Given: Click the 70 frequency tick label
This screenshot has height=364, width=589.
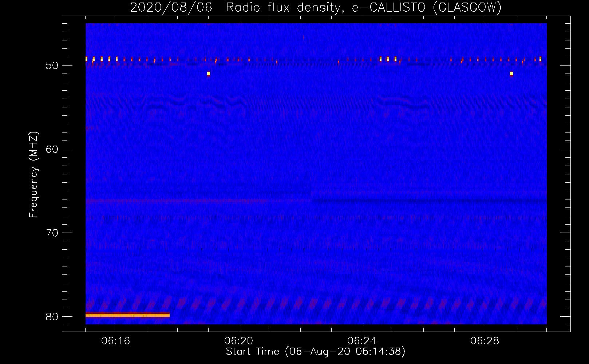Looking at the screenshot, I should (52, 233).
